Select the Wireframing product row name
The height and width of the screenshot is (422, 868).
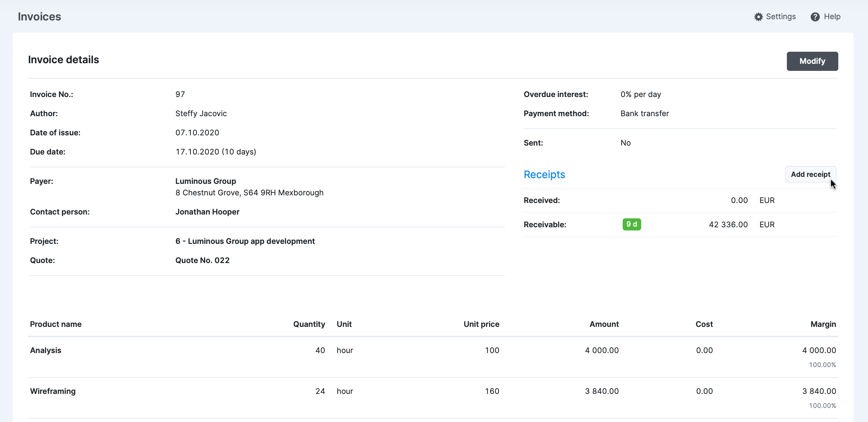click(x=53, y=391)
